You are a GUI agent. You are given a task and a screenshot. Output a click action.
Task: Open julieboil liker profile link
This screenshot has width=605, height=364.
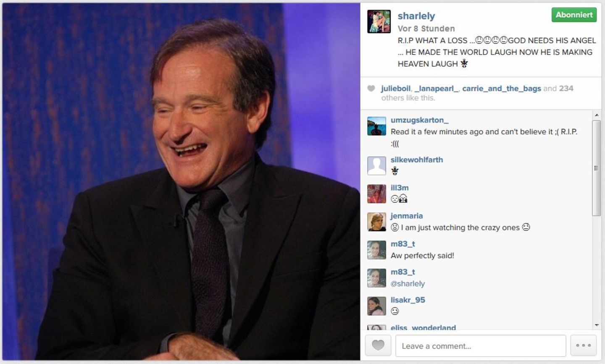pos(396,89)
